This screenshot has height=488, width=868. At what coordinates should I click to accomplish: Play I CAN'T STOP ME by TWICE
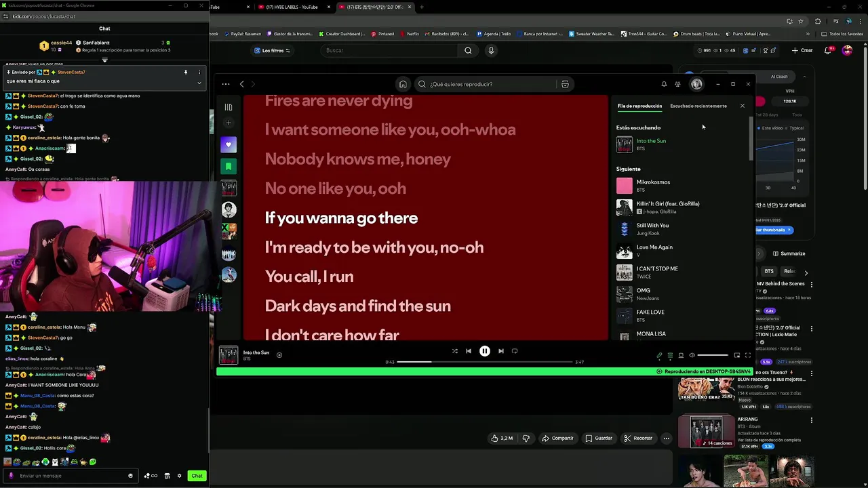coord(682,272)
